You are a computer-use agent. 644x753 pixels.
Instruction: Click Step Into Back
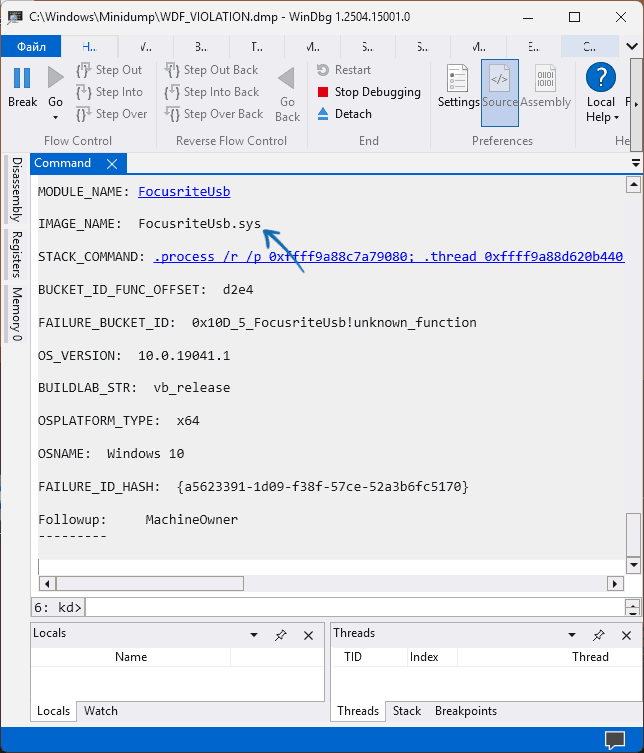pyautogui.click(x=212, y=92)
